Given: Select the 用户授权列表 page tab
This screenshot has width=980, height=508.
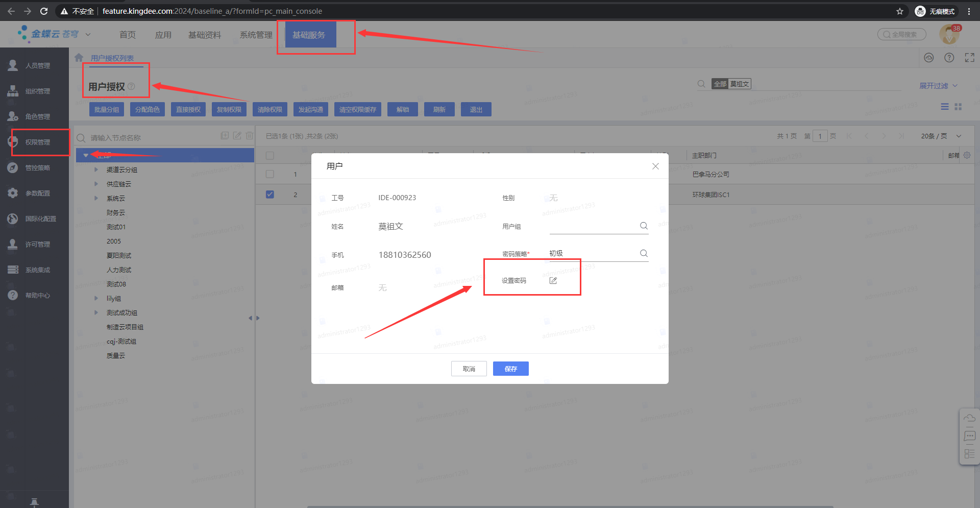Looking at the screenshot, I should [112, 58].
